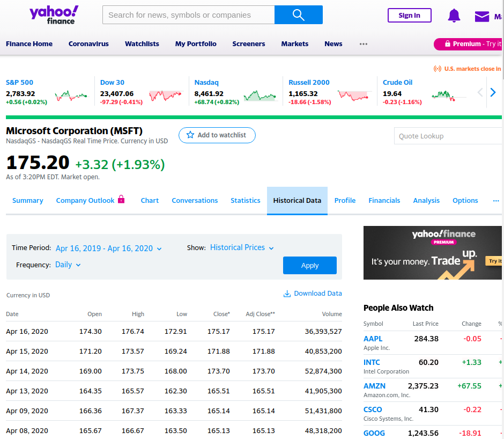Click the Apr 16, 2020 volume 36,393,527
Image resolution: width=504 pixels, height=439 pixels.
click(323, 332)
